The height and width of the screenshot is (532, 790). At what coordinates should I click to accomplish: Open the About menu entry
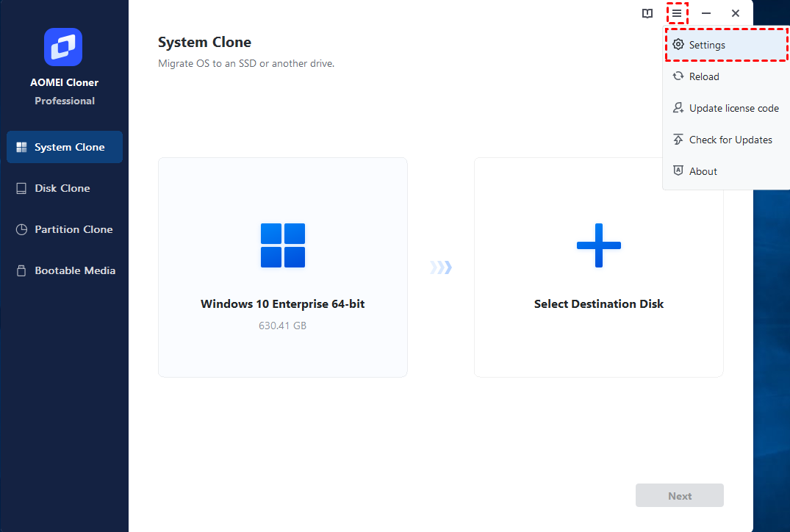pyautogui.click(x=726, y=171)
